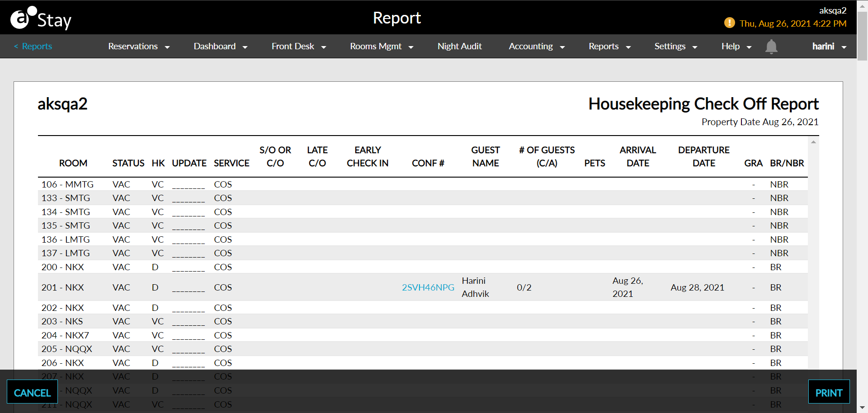
Task: Expand the Settings dropdown arrow
Action: (x=695, y=47)
